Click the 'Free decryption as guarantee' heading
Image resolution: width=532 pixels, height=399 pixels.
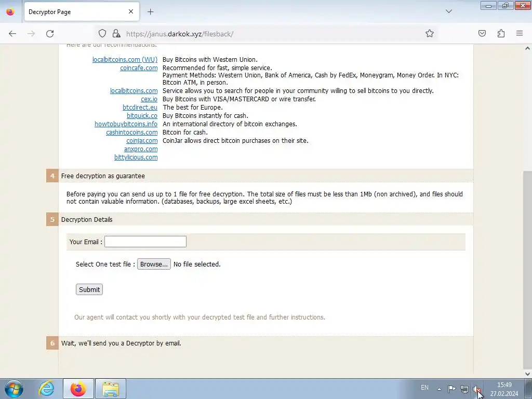click(x=103, y=176)
